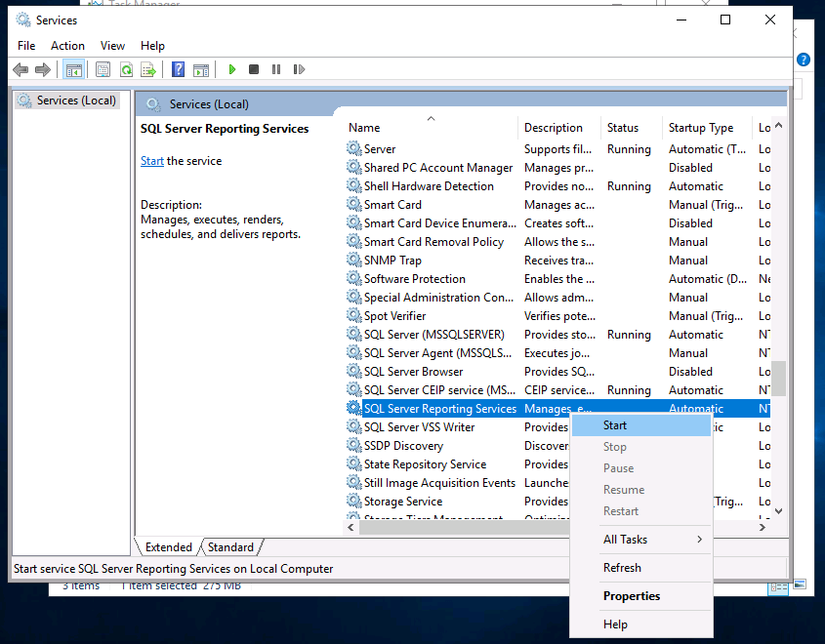The image size is (825, 644).
Task: Open the File menu
Action: [26, 46]
